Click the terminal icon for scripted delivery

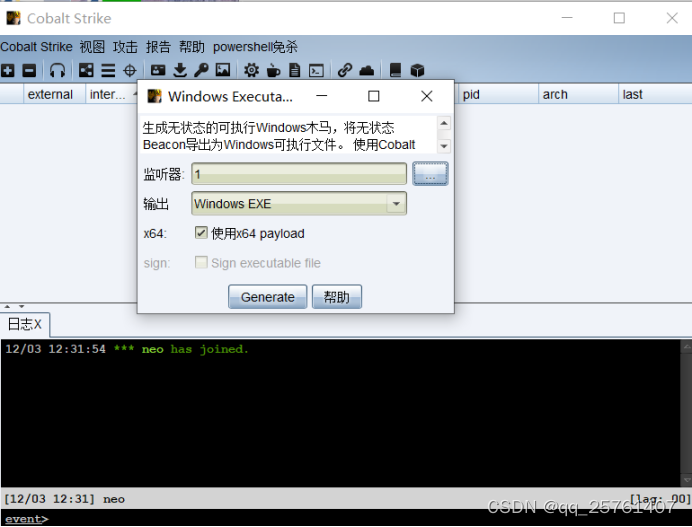click(x=316, y=71)
